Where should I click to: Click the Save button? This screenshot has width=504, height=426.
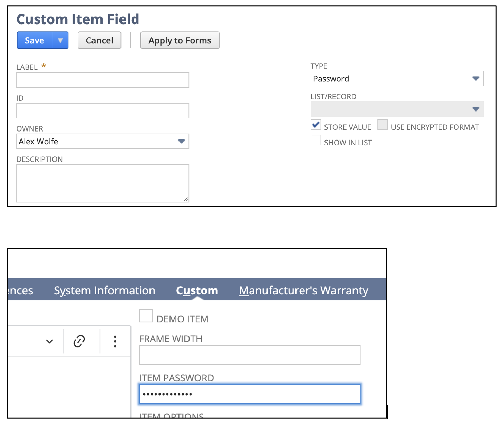pyautogui.click(x=35, y=40)
